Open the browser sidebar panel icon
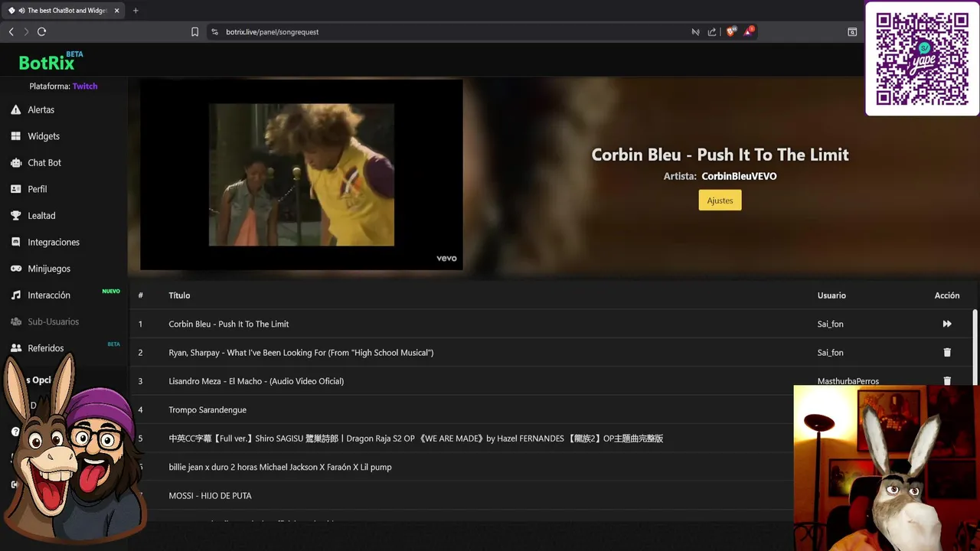980x551 pixels. click(852, 32)
